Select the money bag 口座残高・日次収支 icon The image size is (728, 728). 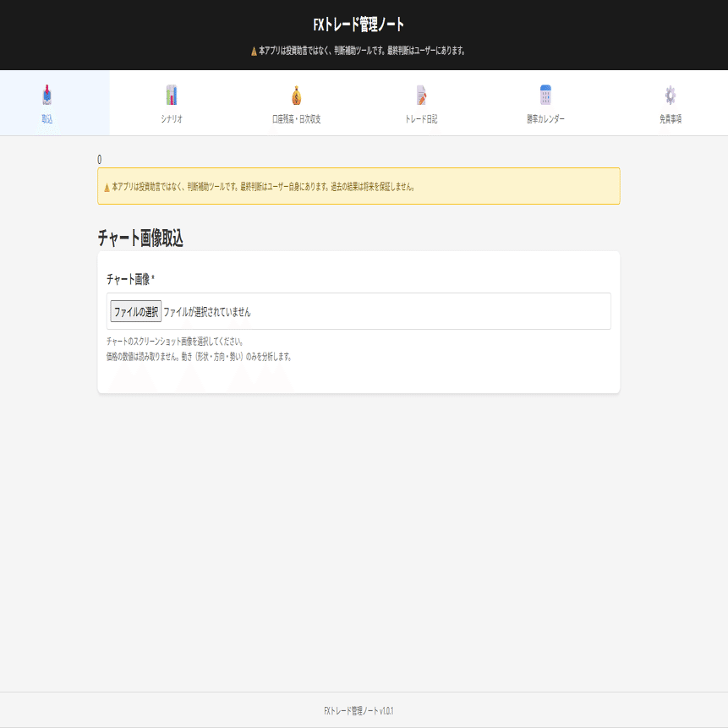(x=297, y=96)
